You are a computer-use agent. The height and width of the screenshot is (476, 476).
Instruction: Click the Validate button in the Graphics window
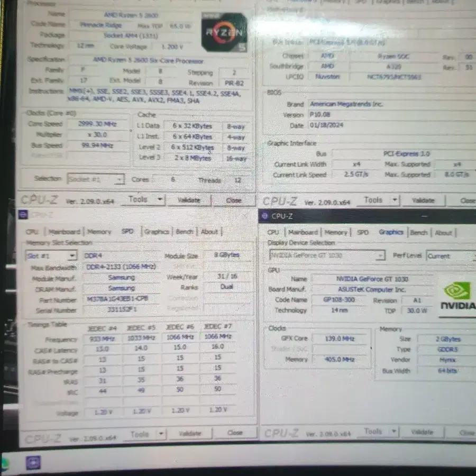coord(422,432)
